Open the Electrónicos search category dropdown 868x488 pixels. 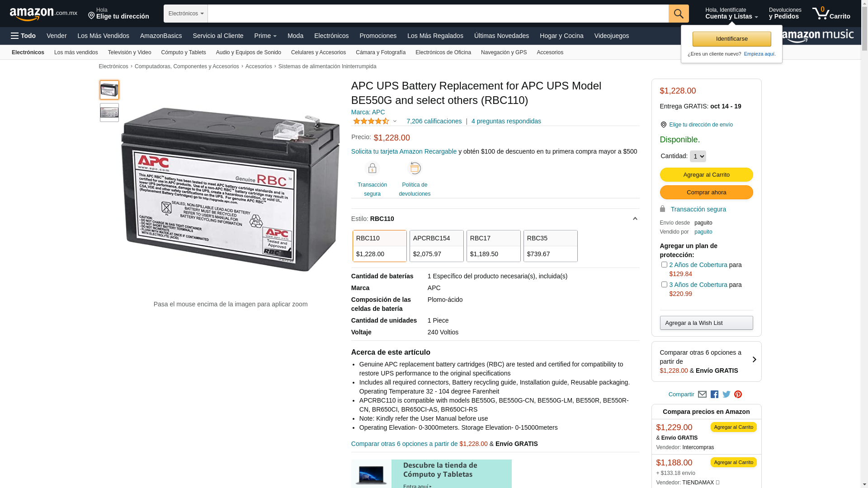[x=186, y=14]
